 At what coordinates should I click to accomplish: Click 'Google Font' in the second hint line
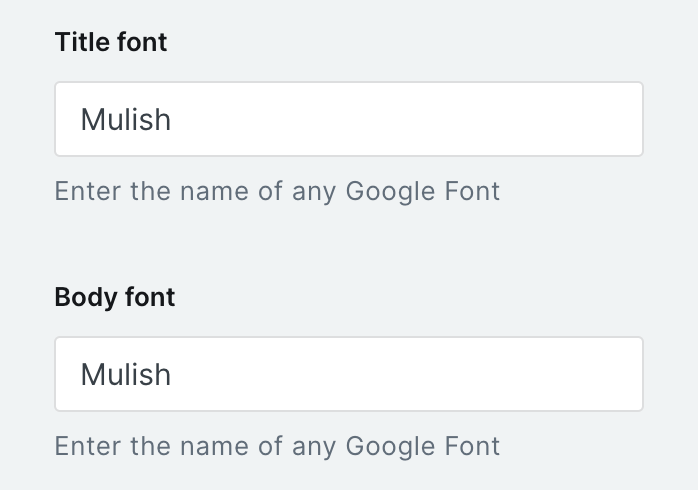point(422,445)
